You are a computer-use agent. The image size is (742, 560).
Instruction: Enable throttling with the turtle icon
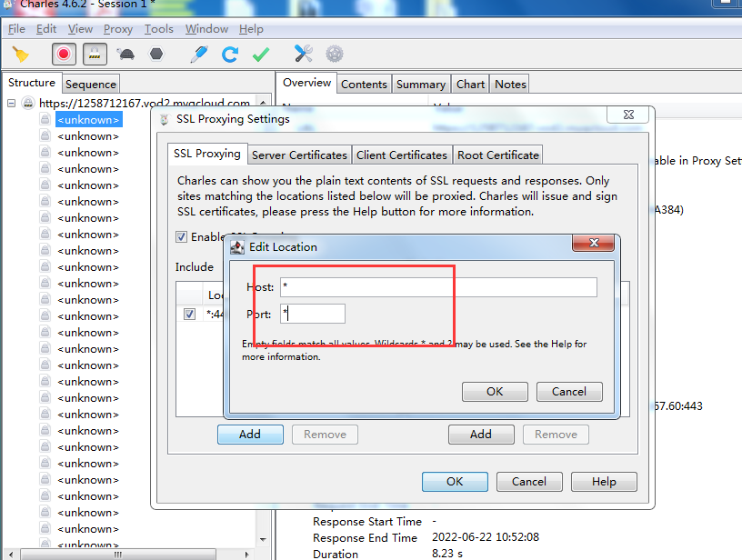pos(125,55)
